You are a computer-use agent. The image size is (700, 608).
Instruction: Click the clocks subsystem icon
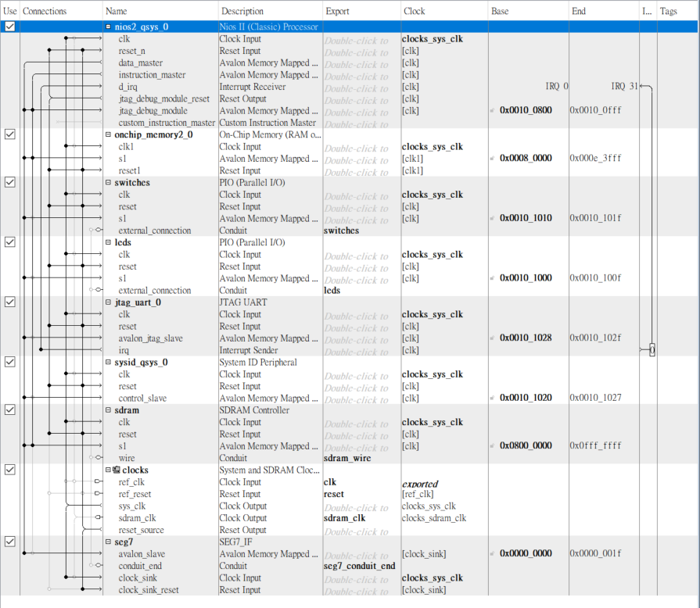coord(117,470)
